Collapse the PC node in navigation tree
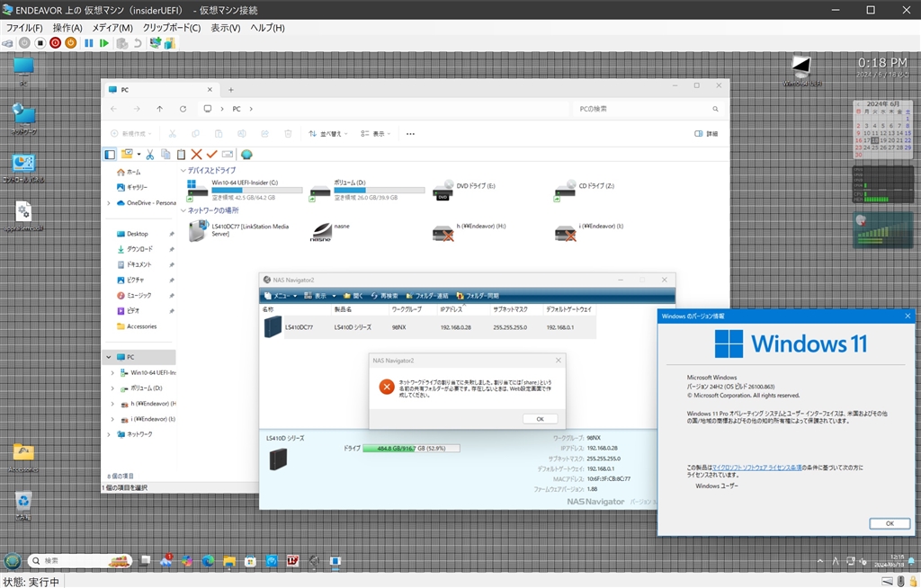This screenshot has width=921, height=588. point(109,357)
